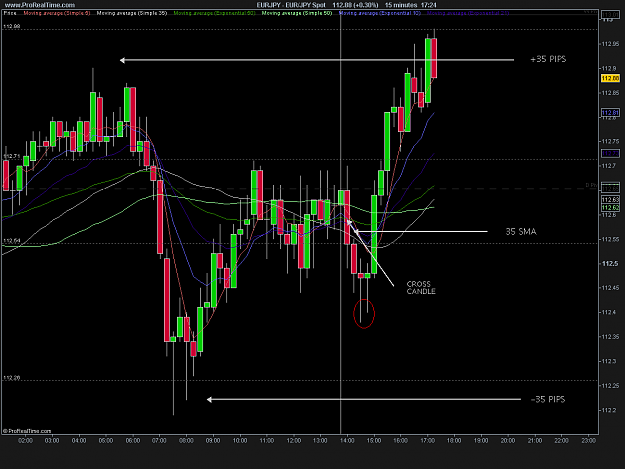Click the 112.98 horizontal level label
Viewport: 625px width, 469px height.
[12, 26]
